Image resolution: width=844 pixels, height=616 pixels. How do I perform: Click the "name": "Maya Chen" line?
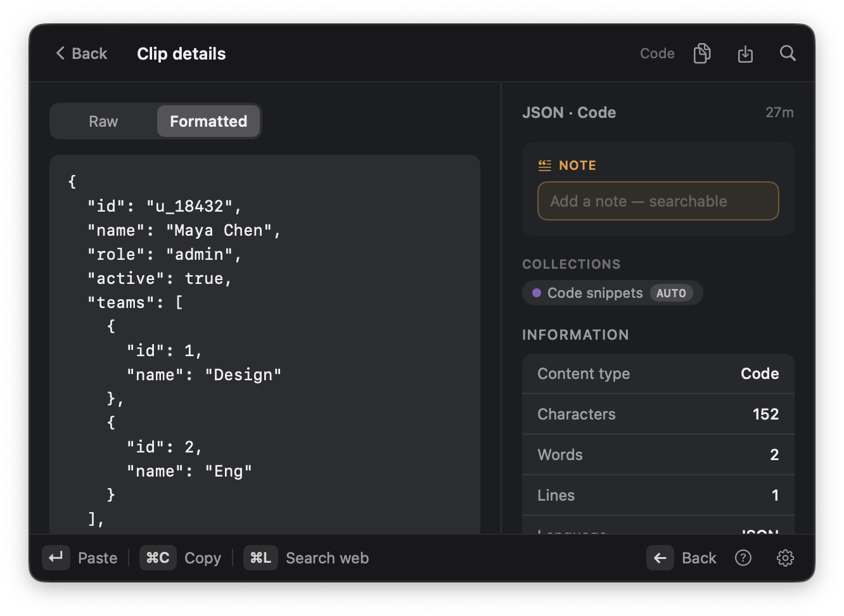pyautogui.click(x=184, y=231)
